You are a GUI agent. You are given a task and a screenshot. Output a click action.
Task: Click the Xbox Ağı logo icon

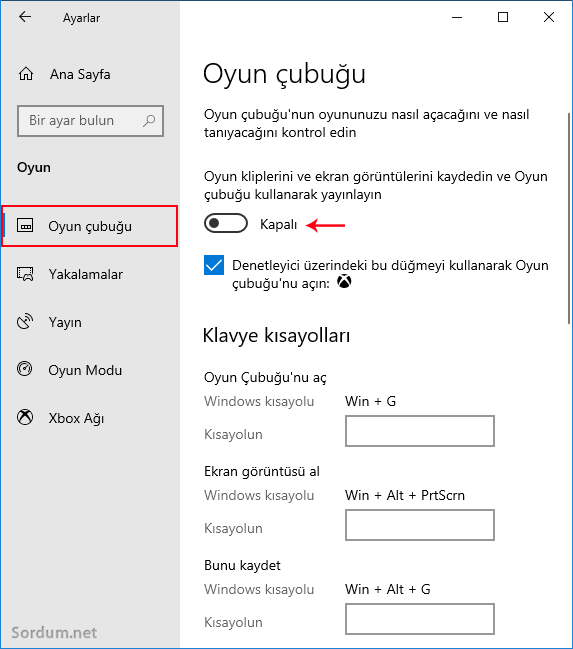pos(25,417)
